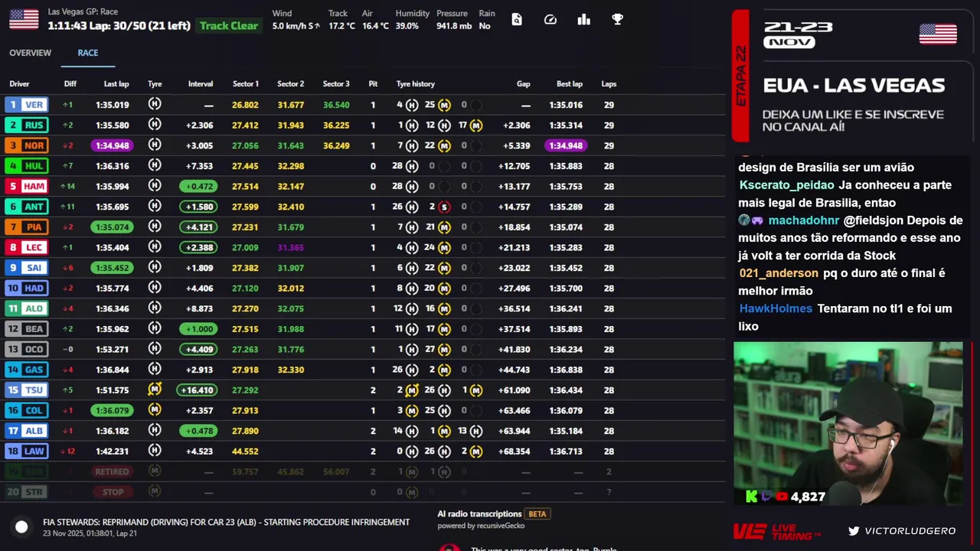980x551 pixels.
Task: Click the BETA badge on AI radio transcriptions
Action: 537,514
